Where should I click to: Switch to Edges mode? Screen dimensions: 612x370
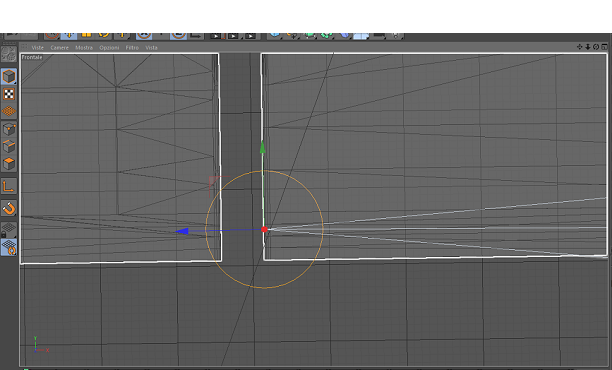click(x=9, y=146)
